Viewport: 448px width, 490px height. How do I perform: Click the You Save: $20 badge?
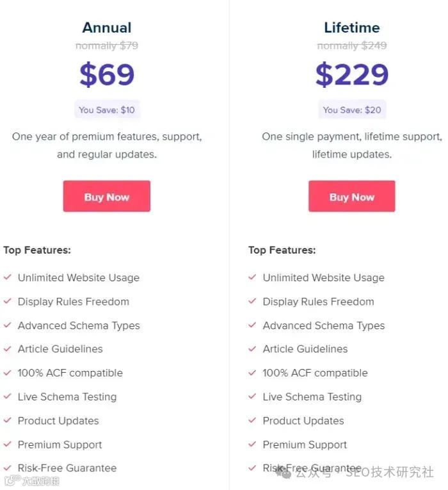tap(351, 110)
